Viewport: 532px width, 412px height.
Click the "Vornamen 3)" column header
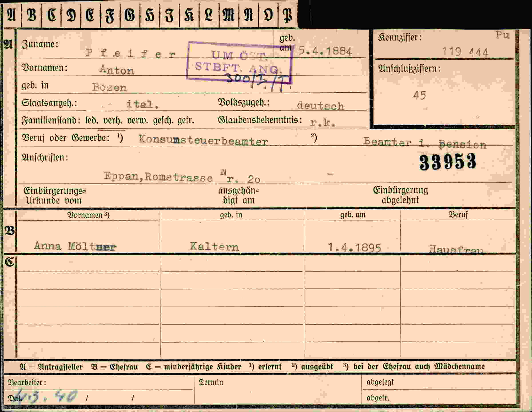[88, 215]
